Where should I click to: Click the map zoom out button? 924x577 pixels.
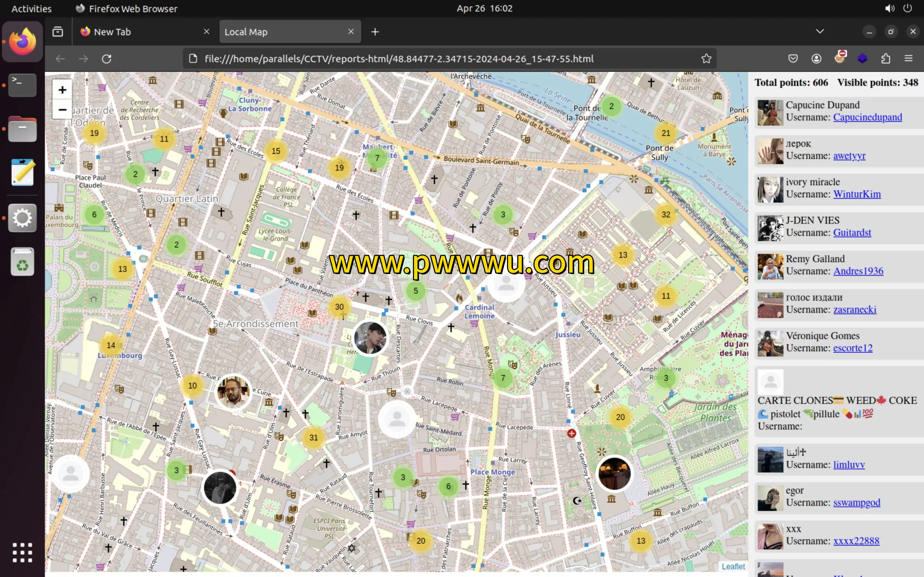[x=62, y=110]
